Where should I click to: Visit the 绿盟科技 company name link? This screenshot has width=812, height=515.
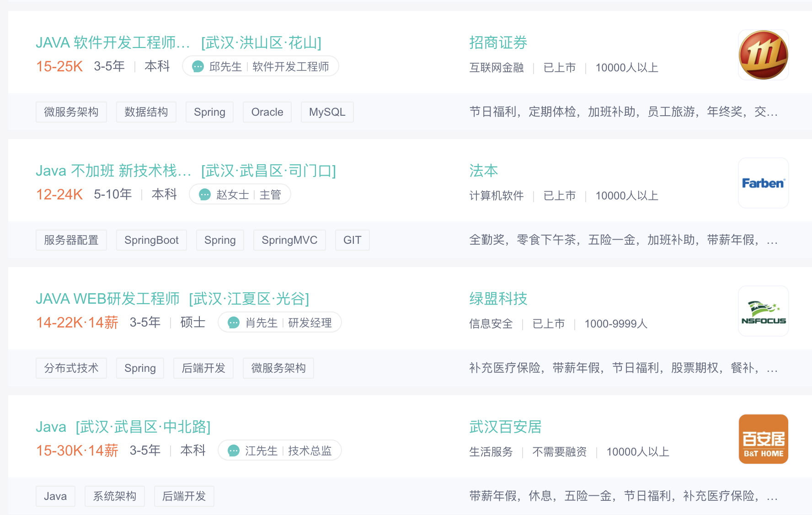coord(498,299)
